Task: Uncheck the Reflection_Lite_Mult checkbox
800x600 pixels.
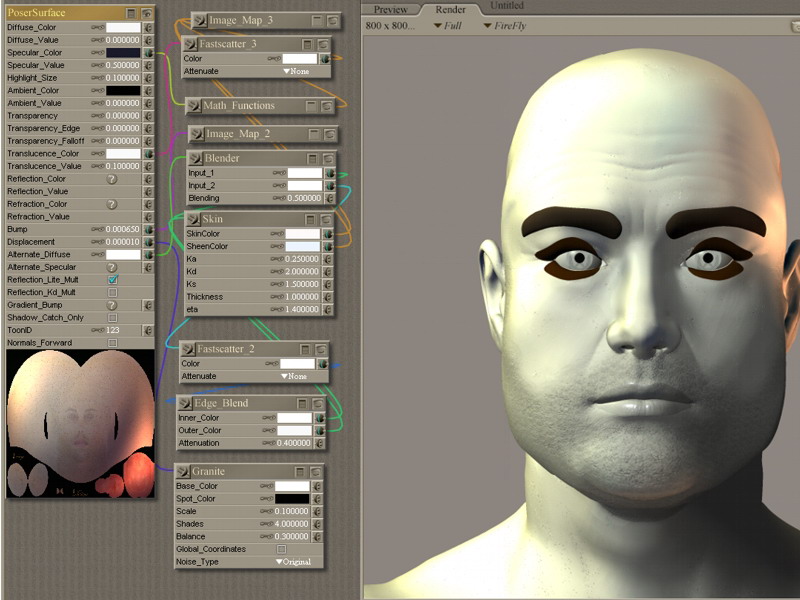Action: point(113,280)
